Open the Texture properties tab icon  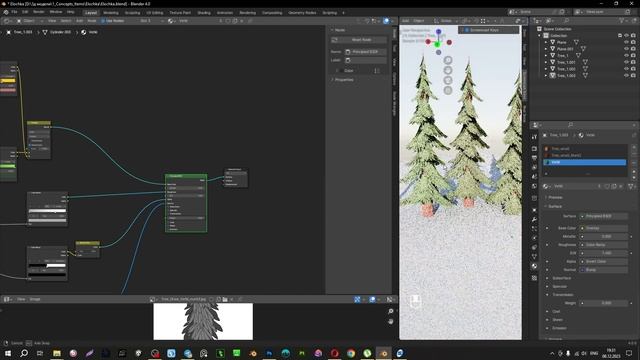[534, 278]
